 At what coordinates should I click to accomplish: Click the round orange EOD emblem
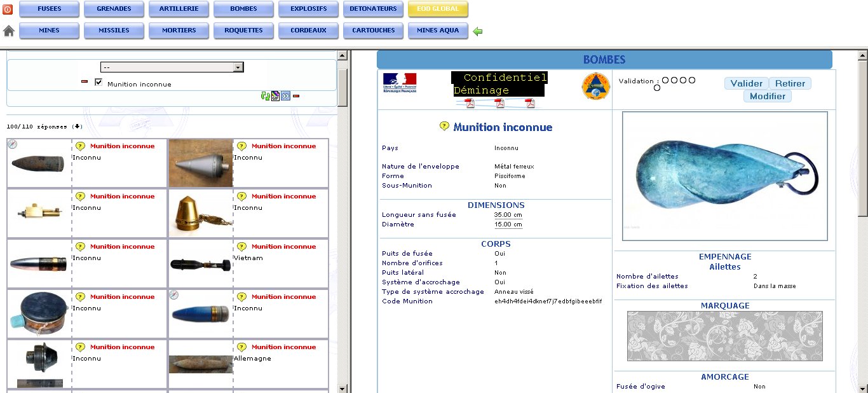595,86
